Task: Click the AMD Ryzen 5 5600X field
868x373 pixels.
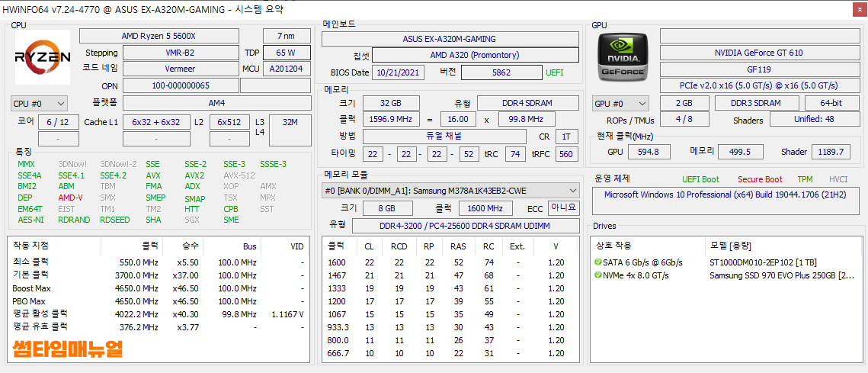Action: coord(159,36)
